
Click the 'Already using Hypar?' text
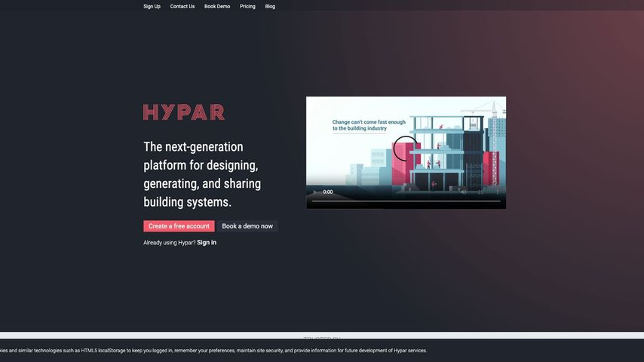point(169,243)
